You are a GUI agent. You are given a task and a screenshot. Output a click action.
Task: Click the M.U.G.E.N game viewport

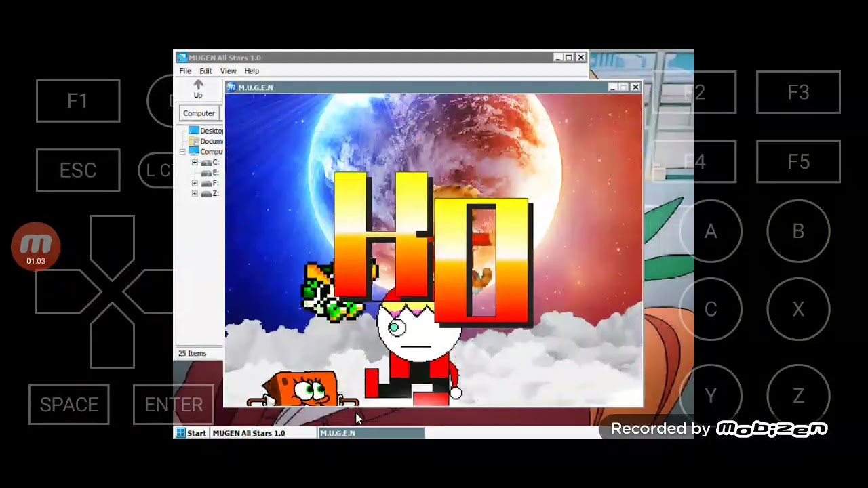[x=433, y=250]
